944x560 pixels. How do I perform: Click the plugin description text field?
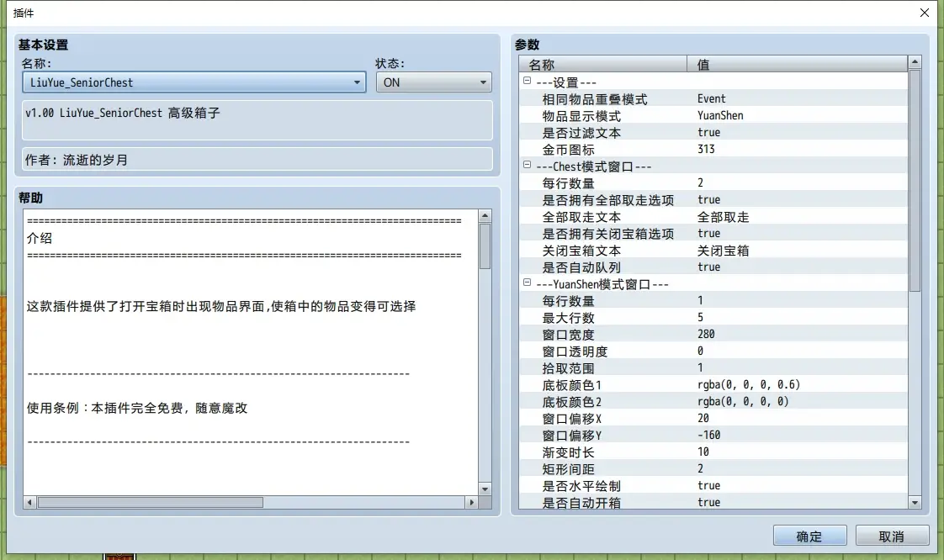coord(257,119)
